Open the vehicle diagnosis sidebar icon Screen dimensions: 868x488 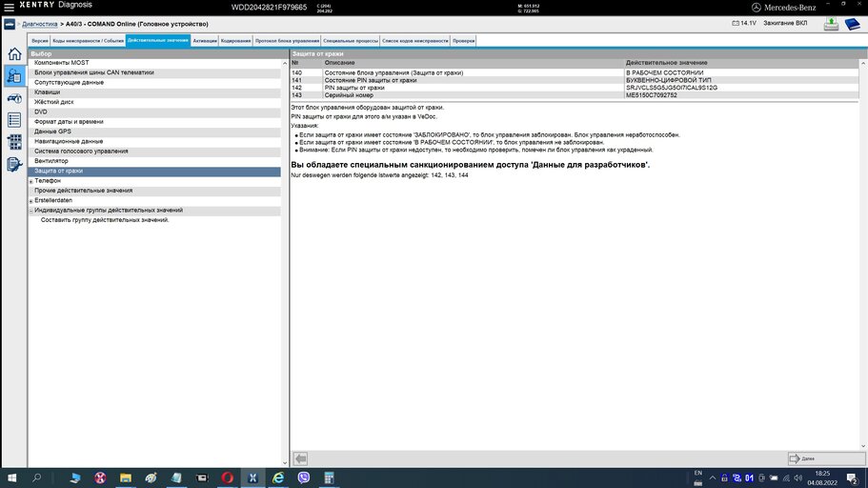14,76
